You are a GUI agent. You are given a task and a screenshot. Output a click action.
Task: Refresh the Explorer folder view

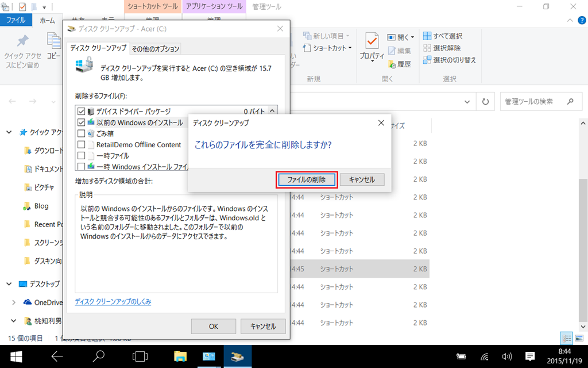(x=485, y=102)
